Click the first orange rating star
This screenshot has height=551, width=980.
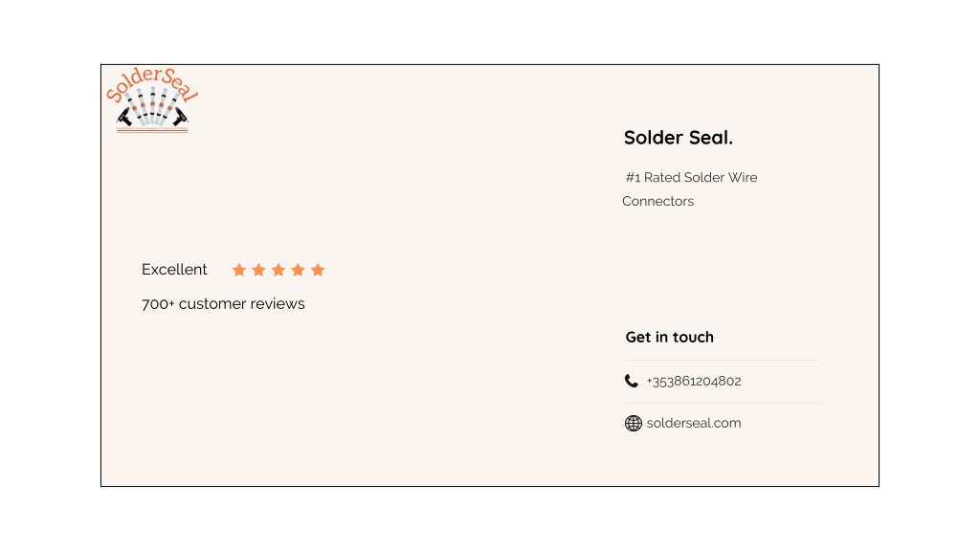point(238,270)
